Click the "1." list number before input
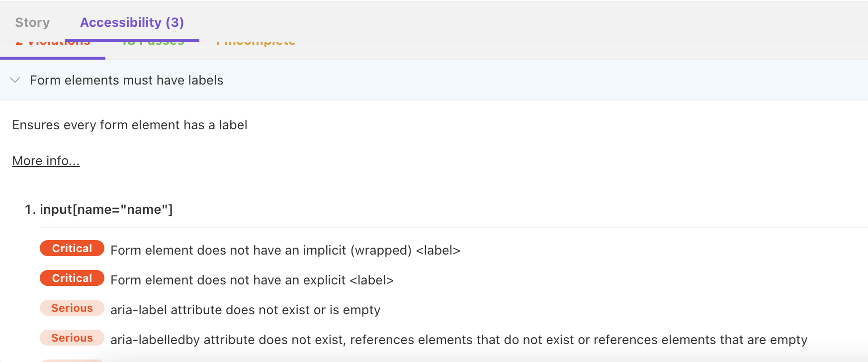Viewport: 868px width, 362px height. pos(30,209)
